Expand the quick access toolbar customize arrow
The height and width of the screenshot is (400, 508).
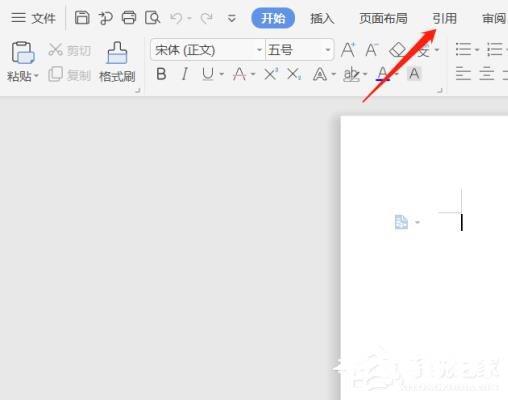[x=232, y=18]
